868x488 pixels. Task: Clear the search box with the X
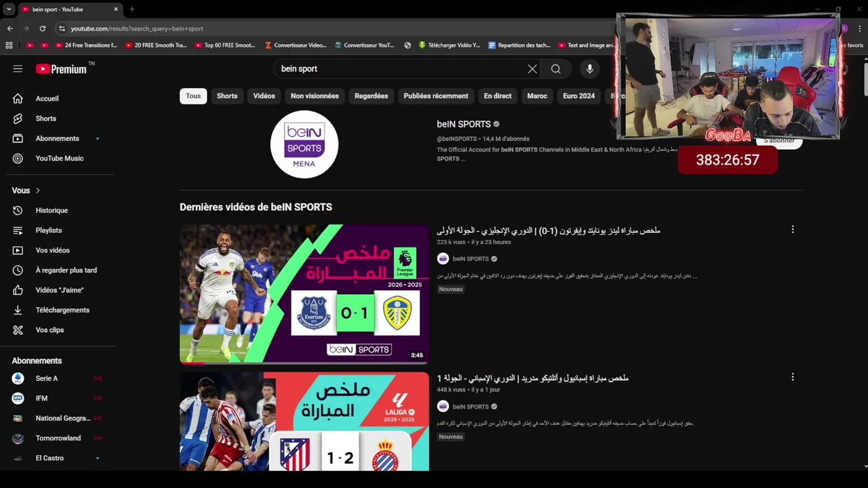tap(532, 68)
